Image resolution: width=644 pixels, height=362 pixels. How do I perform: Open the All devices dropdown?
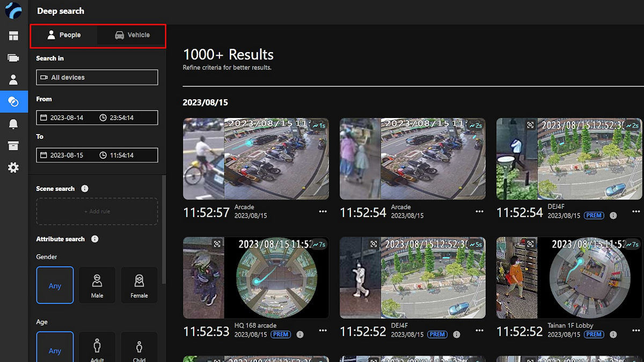97,77
